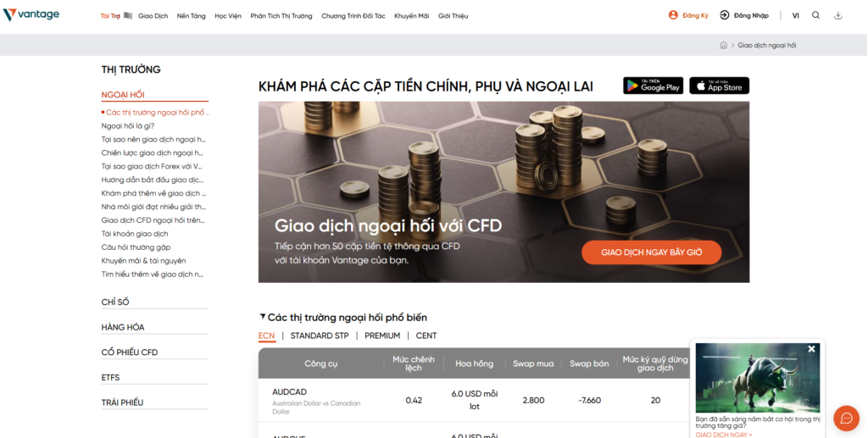Click the download icon in header
The width and height of the screenshot is (868, 438).
point(838,15)
